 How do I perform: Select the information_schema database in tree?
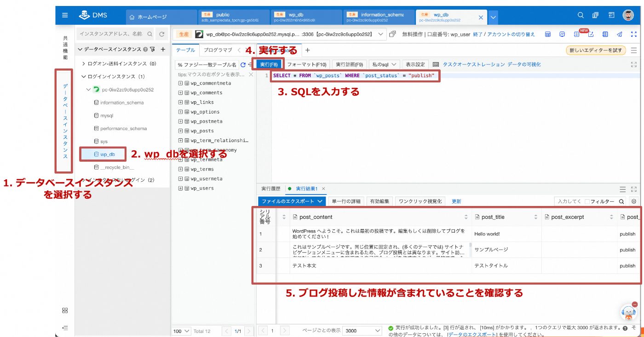point(122,103)
